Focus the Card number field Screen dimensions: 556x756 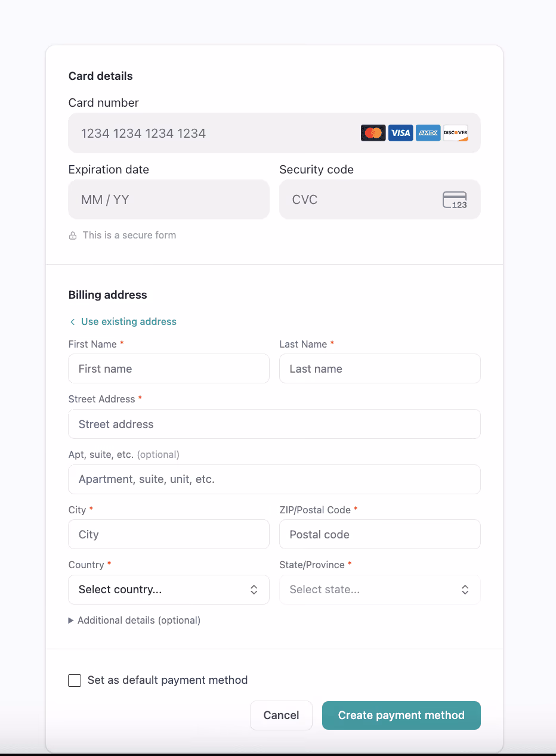click(274, 133)
